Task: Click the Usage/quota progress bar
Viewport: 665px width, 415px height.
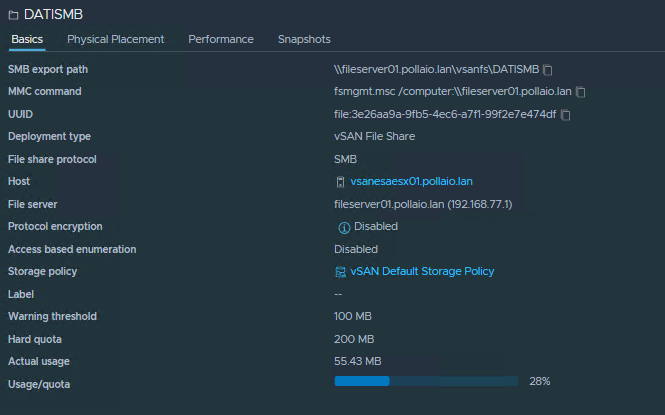Action: [426, 381]
